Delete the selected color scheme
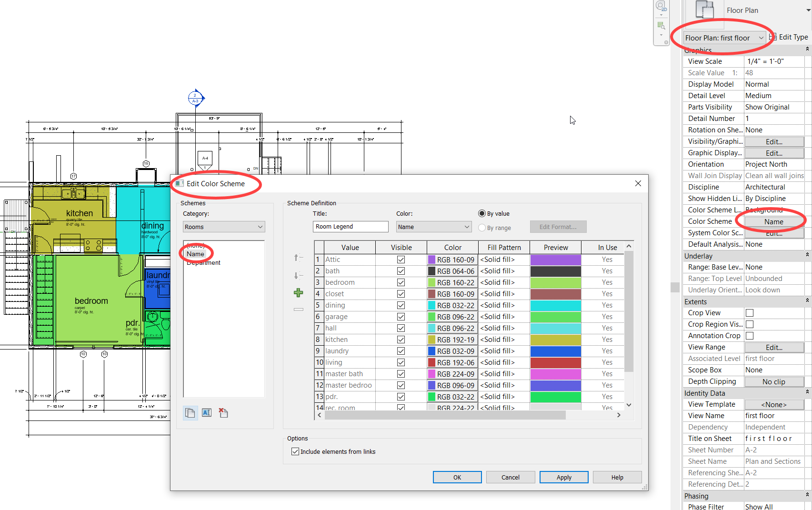The height and width of the screenshot is (510, 812). point(223,412)
